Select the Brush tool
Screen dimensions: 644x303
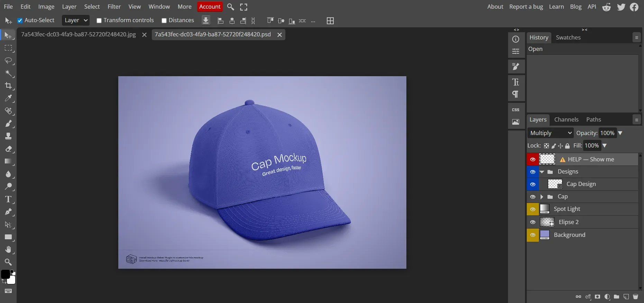click(8, 124)
